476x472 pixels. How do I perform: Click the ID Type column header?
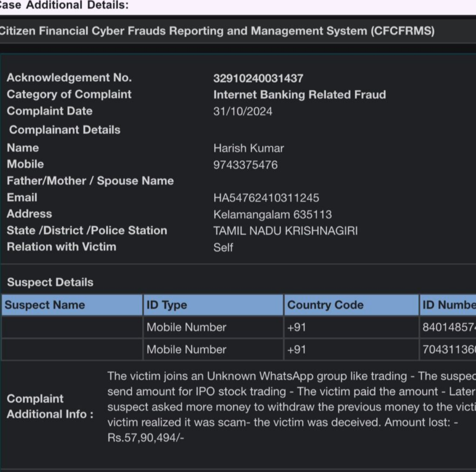pos(167,305)
